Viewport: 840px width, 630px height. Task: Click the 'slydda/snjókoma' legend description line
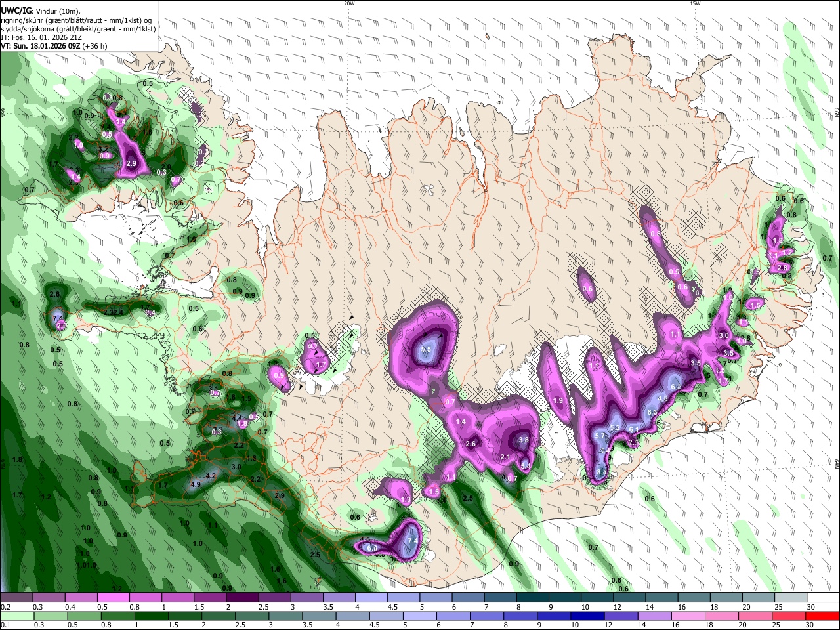pos(78,29)
